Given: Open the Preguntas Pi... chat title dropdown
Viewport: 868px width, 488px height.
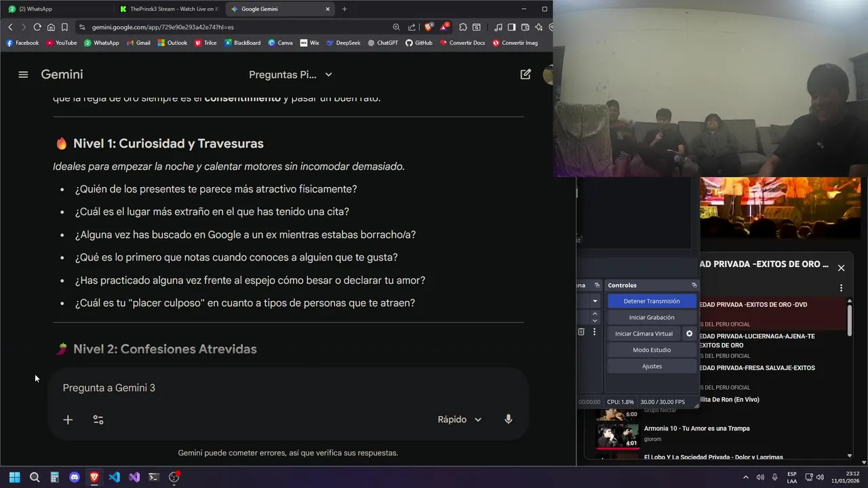Looking at the screenshot, I should click(x=290, y=75).
